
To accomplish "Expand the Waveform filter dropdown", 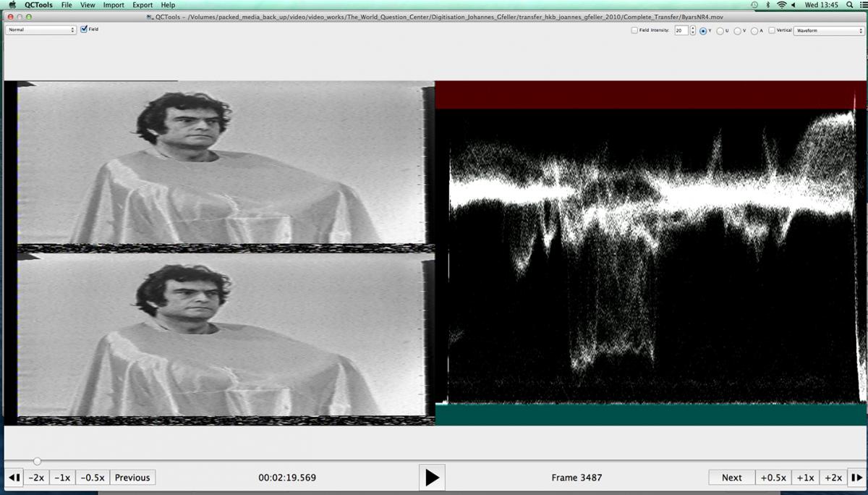I will 828,30.
